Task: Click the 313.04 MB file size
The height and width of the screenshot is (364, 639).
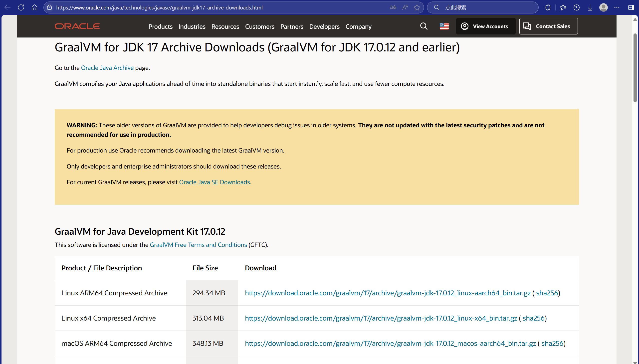Action: [208, 318]
